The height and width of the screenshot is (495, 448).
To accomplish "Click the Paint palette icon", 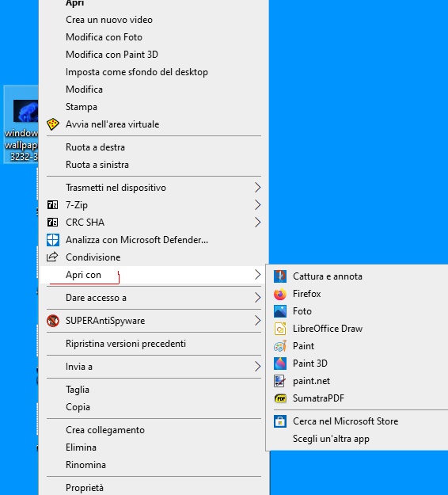I will tap(280, 346).
